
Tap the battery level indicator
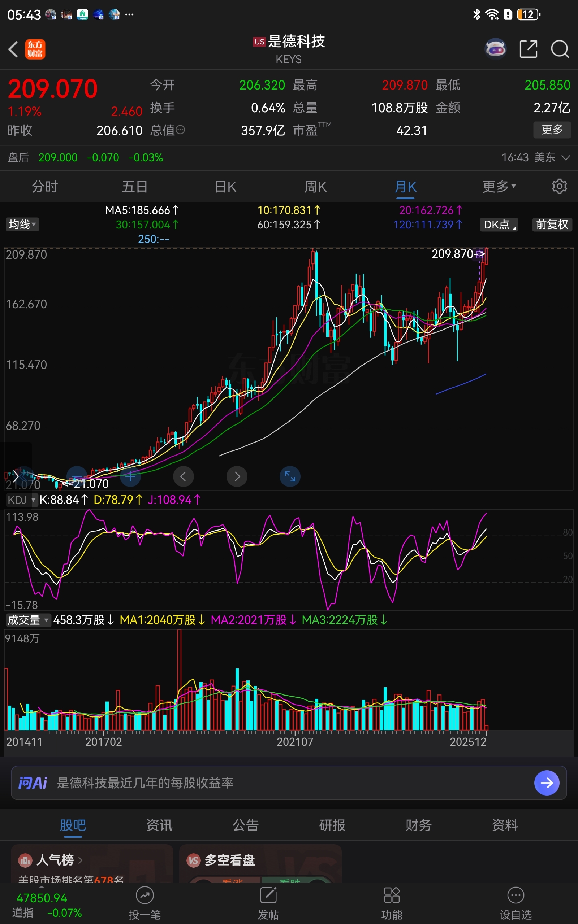click(x=529, y=14)
